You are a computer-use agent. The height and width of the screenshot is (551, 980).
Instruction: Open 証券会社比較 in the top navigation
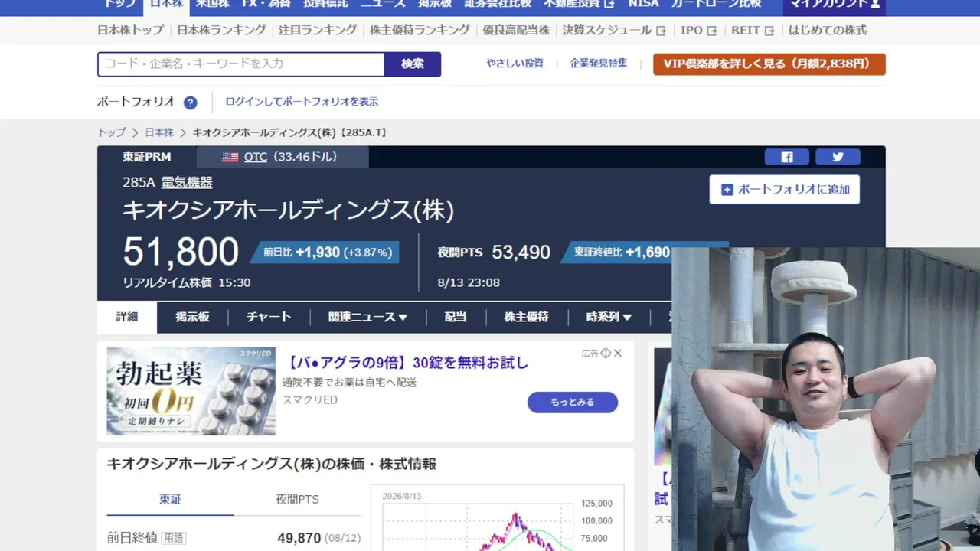[x=498, y=5]
